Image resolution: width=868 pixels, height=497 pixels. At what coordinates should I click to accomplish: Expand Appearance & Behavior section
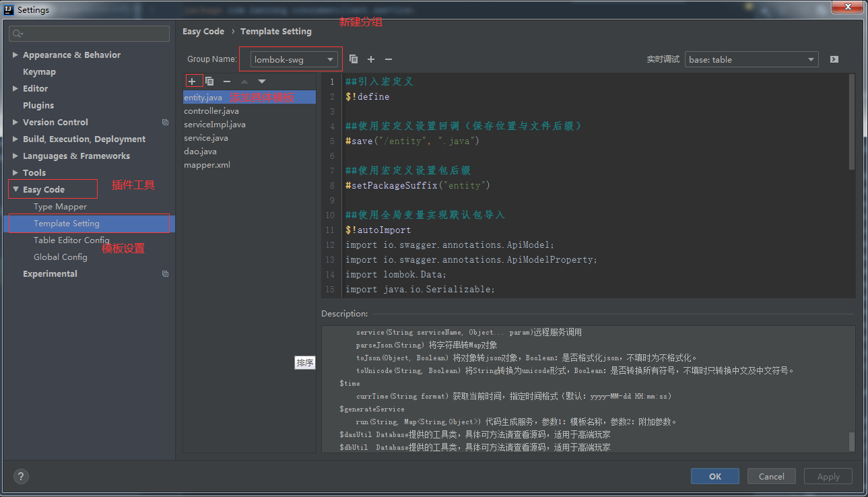pos(15,55)
